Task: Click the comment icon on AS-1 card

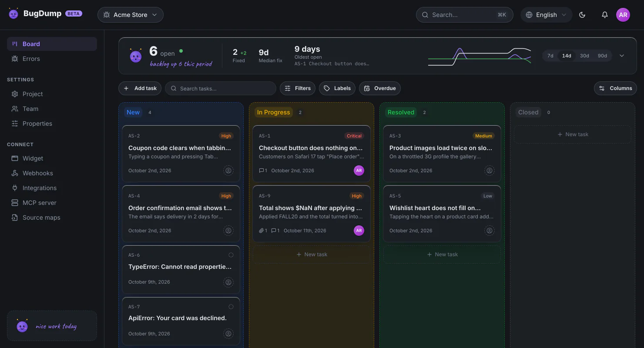Action: 261,171
